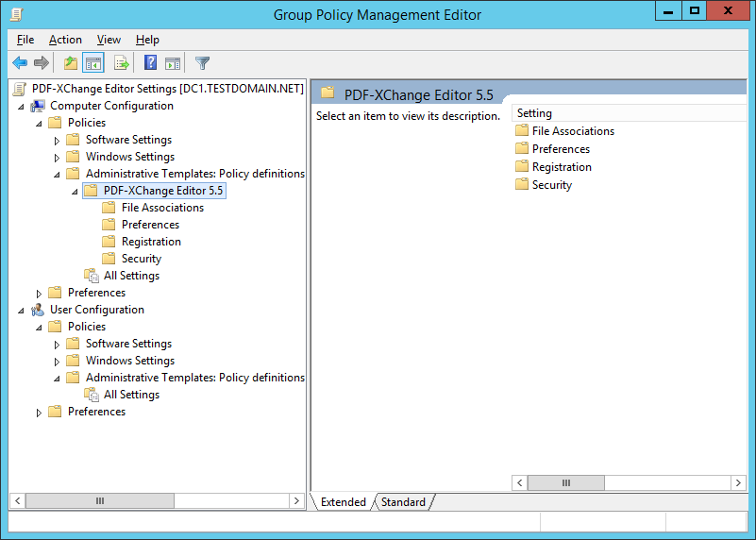Toggle Show/Hide Action Pane icon
This screenshot has width=756, height=540.
pyautogui.click(x=173, y=62)
